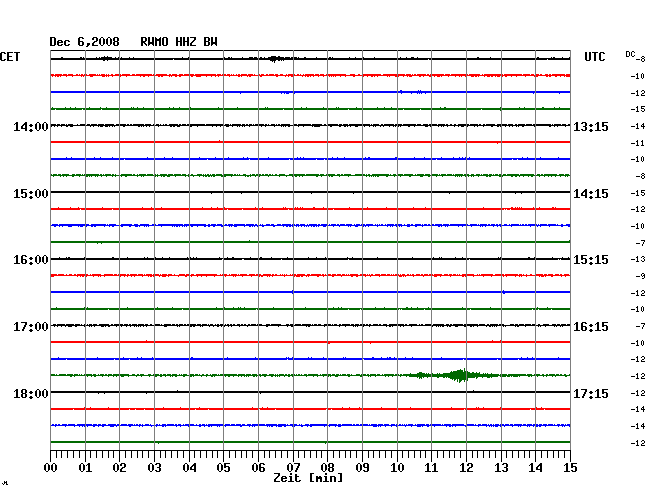The height and width of the screenshot is (494, 650).
Task: Click minute tick label 03
Action: 154,467
